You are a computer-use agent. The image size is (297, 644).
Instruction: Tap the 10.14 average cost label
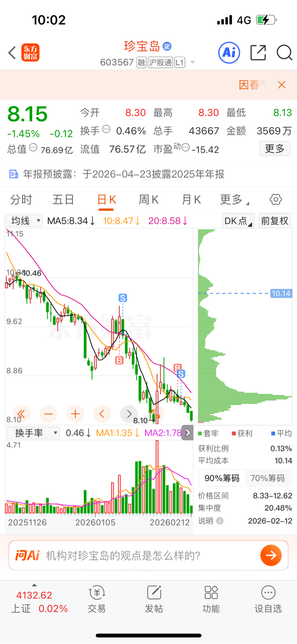[281, 294]
